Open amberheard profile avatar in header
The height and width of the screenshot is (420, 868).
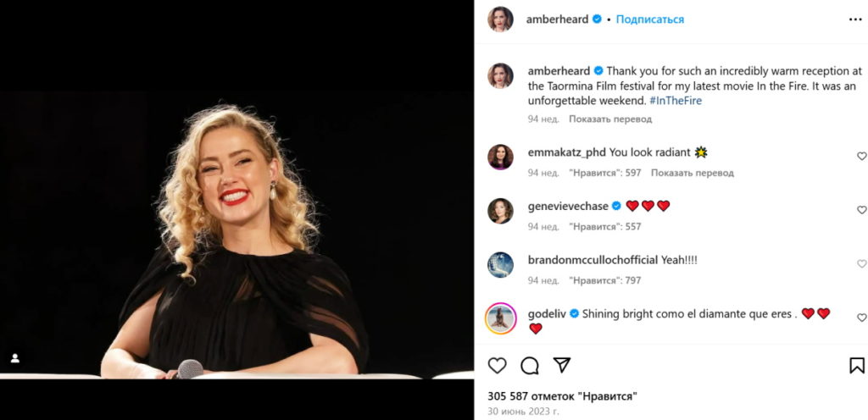tap(500, 19)
